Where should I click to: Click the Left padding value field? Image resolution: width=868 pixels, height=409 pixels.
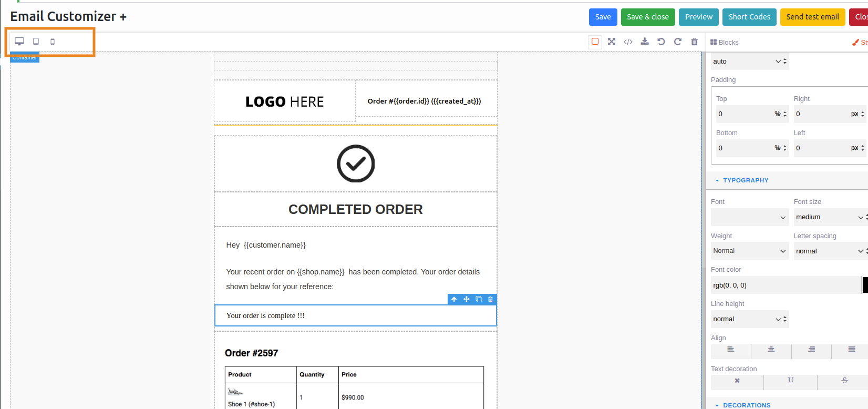(821, 148)
